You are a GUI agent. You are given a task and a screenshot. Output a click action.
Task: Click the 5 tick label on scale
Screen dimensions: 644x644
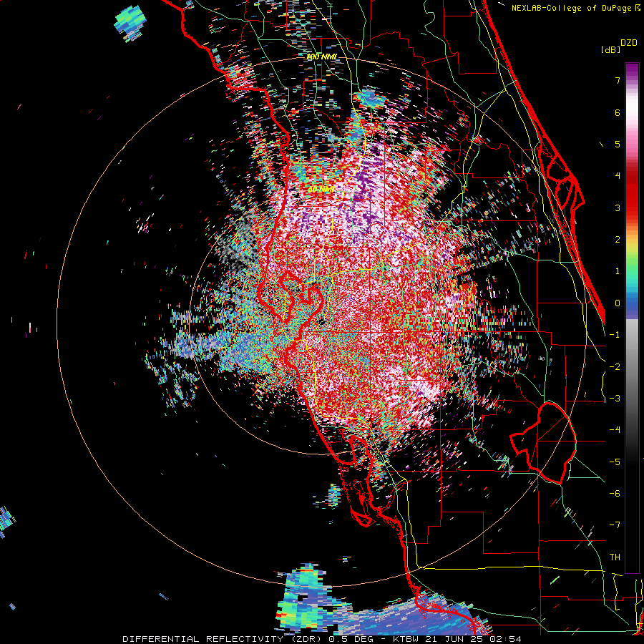pyautogui.click(x=618, y=144)
